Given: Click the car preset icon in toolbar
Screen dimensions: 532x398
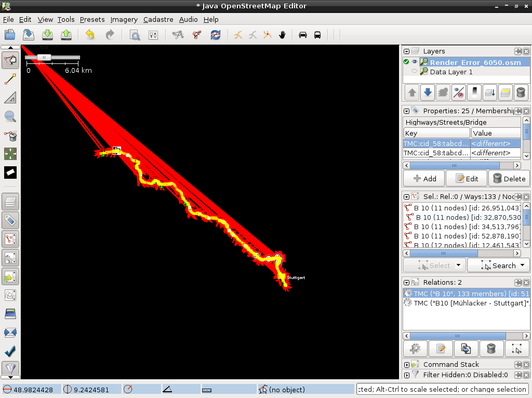Looking at the screenshot, I should point(302,35).
